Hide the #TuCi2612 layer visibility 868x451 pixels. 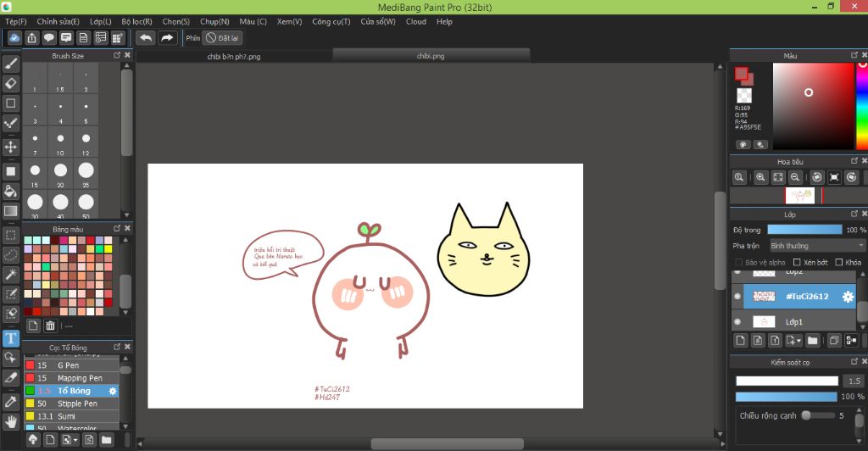click(x=737, y=297)
